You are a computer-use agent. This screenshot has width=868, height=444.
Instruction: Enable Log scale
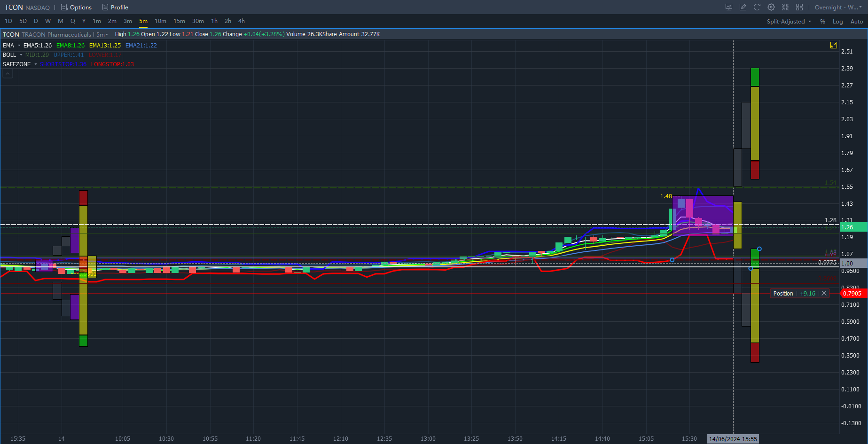(x=837, y=22)
